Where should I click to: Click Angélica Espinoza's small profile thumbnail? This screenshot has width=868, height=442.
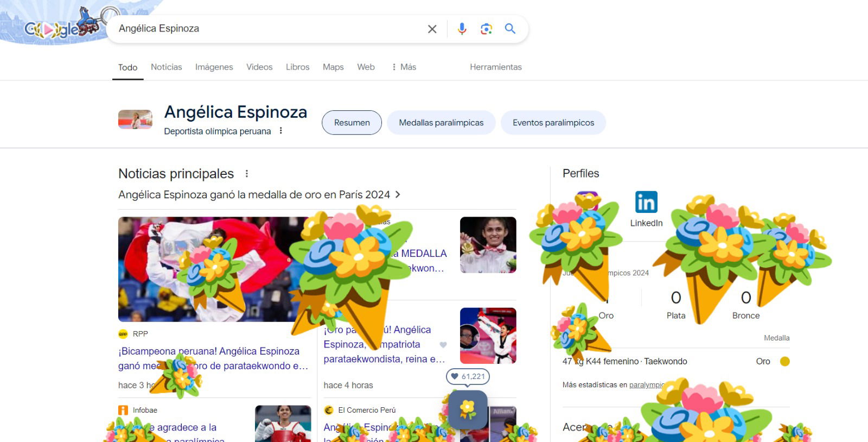[x=135, y=119]
